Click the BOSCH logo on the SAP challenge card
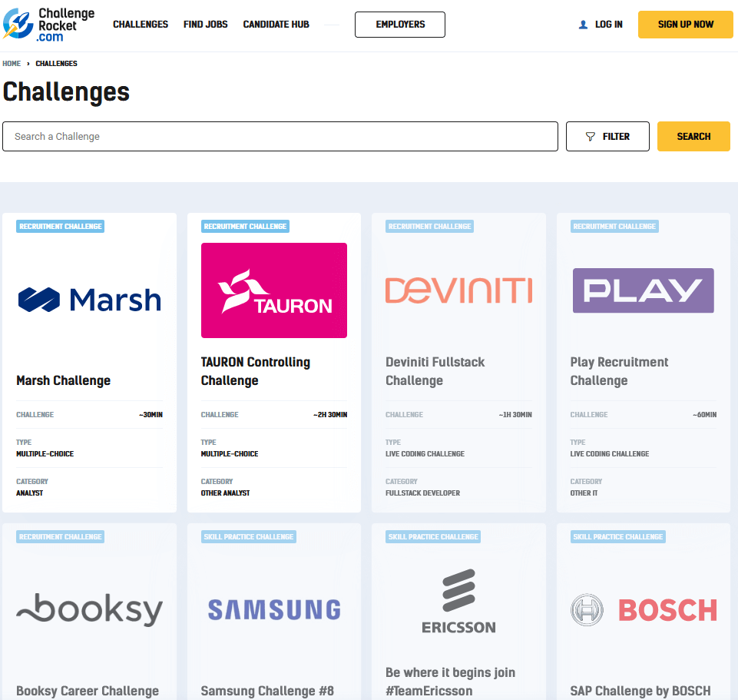 pos(643,609)
